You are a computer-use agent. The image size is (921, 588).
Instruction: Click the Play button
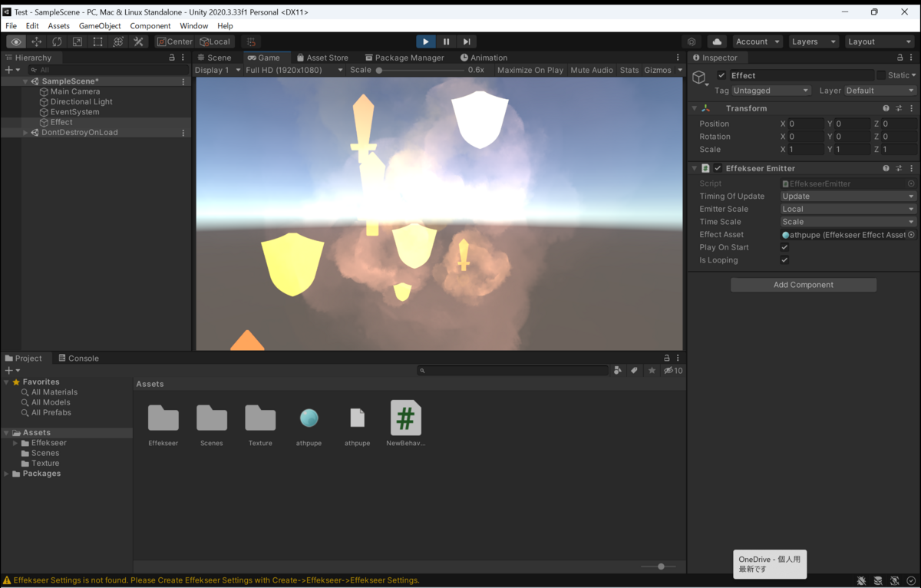[426, 41]
